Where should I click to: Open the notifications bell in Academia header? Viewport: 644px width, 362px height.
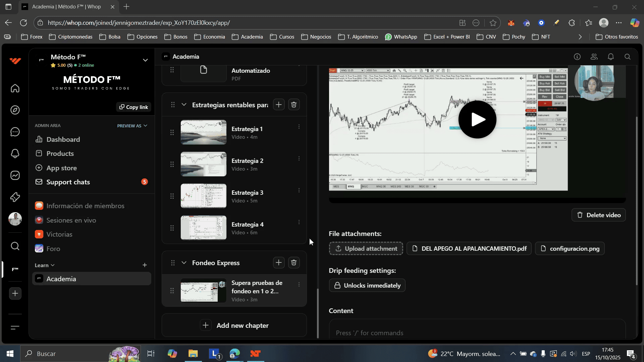[611, 57]
